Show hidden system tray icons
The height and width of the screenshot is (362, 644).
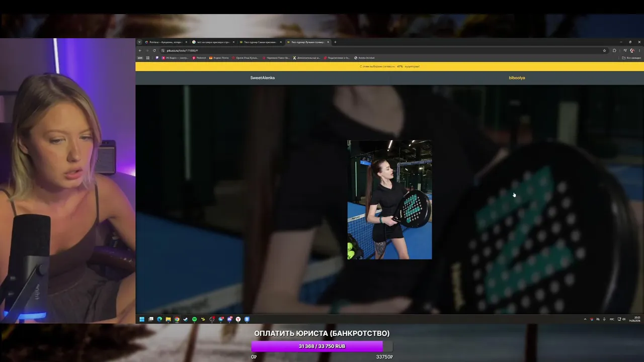[585, 319]
